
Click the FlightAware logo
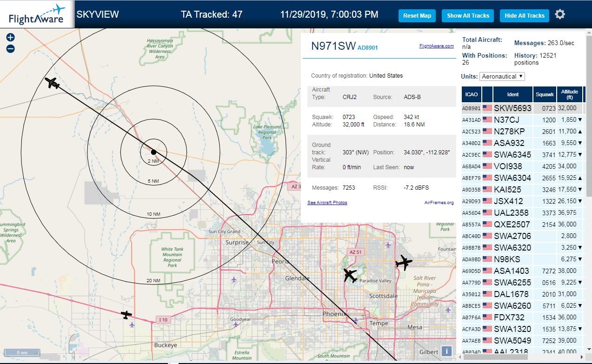tap(37, 14)
